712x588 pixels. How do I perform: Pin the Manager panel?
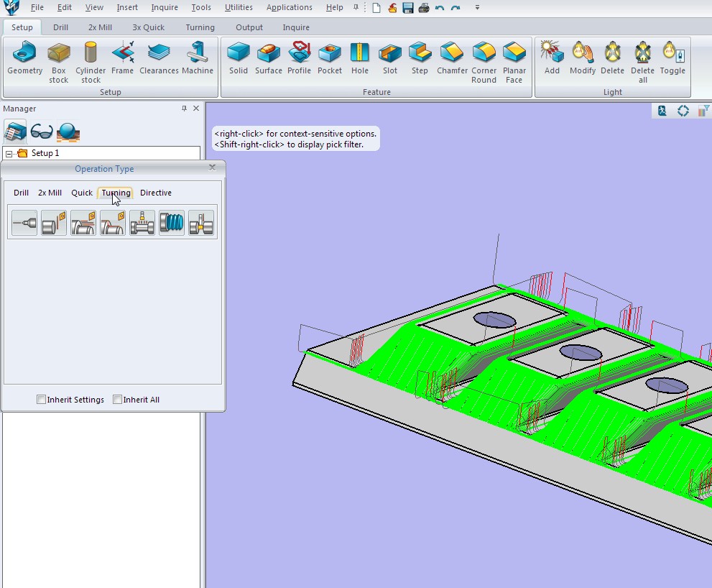click(x=184, y=109)
